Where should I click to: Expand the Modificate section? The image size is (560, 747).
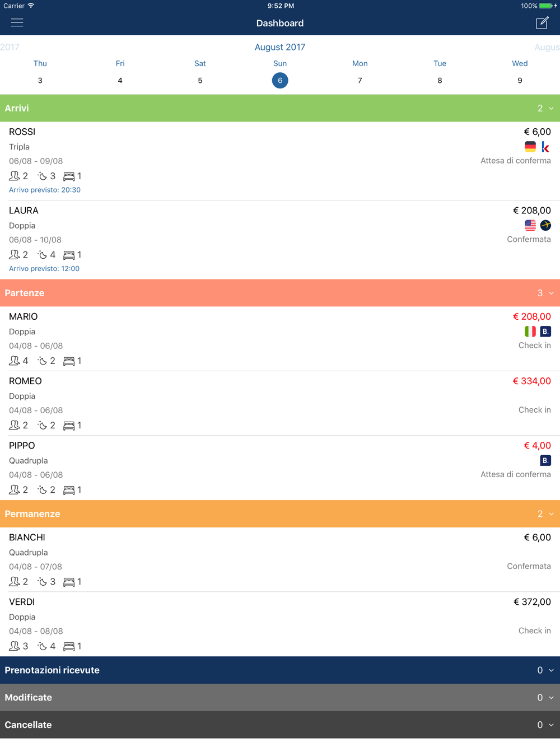coord(280,698)
